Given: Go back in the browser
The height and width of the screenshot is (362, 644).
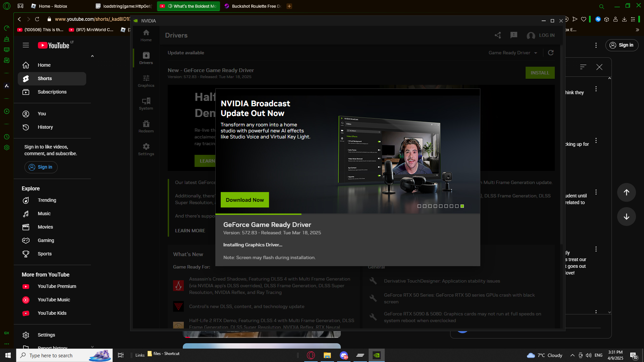Looking at the screenshot, I should pyautogui.click(x=19, y=19).
